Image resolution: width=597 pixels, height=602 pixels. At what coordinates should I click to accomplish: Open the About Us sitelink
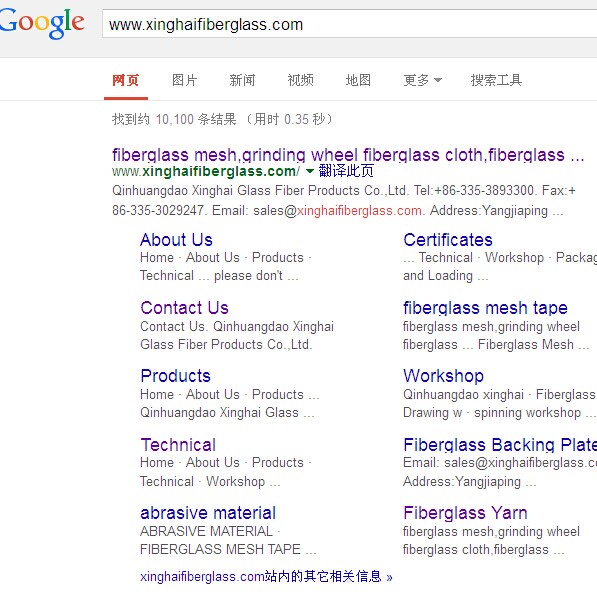click(176, 240)
